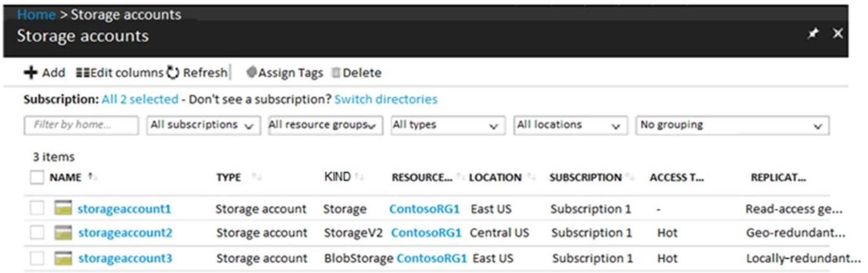The width and height of the screenshot is (868, 273).
Task: Click the Add plus icon
Action: (x=30, y=73)
